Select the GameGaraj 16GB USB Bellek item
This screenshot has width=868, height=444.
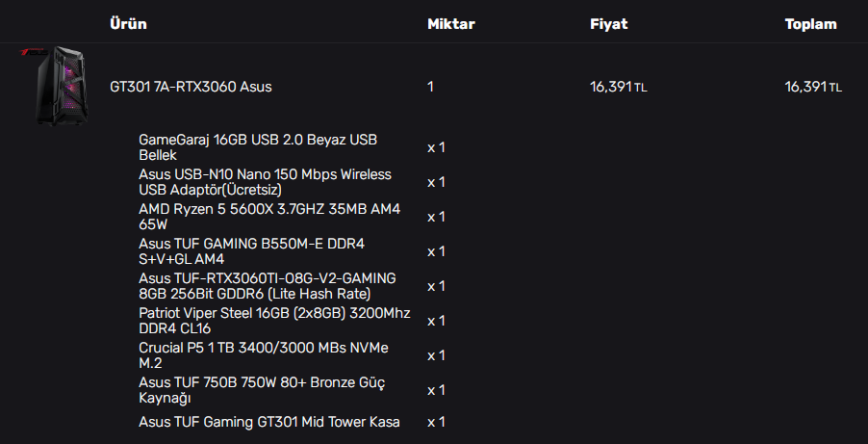click(258, 147)
